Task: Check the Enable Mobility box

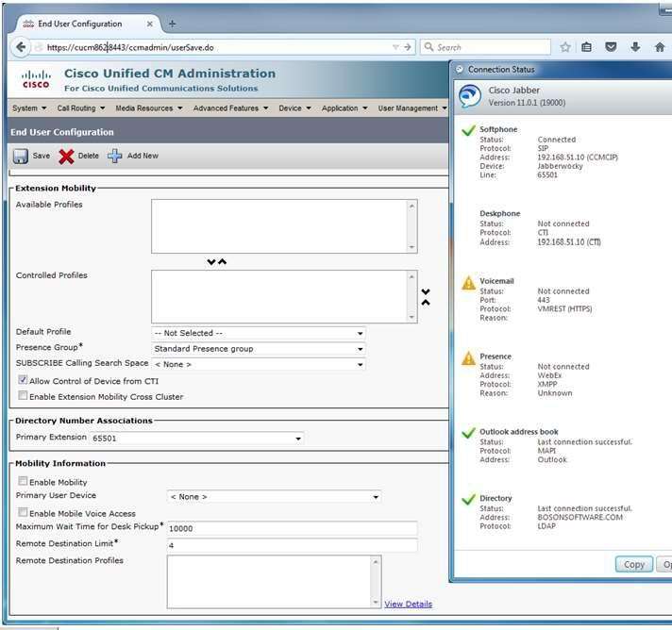Action: tap(23, 481)
